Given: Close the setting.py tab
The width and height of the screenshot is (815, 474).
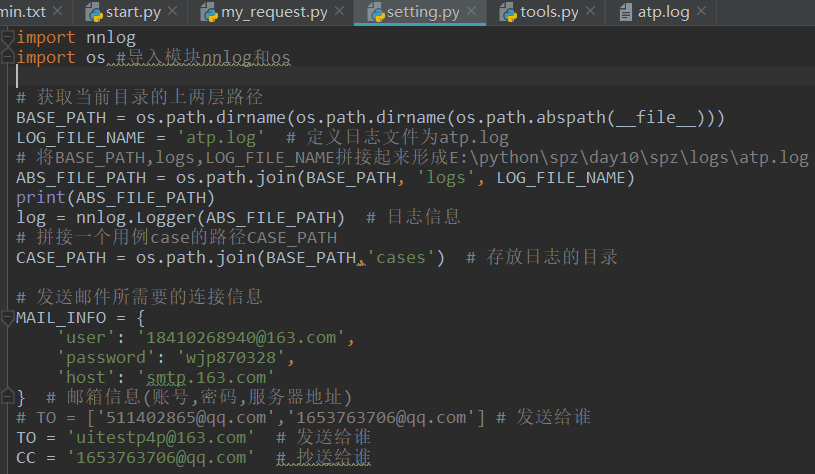Looking at the screenshot, I should (x=471, y=10).
